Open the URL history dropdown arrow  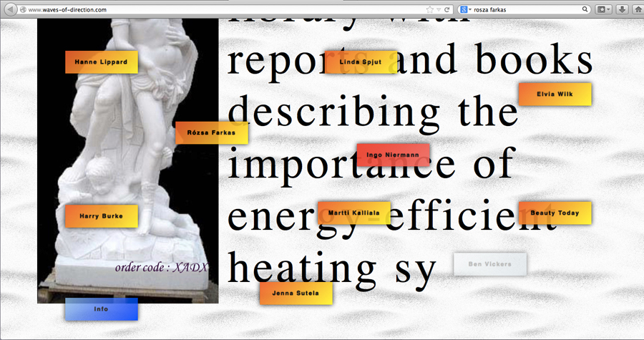[439, 9]
